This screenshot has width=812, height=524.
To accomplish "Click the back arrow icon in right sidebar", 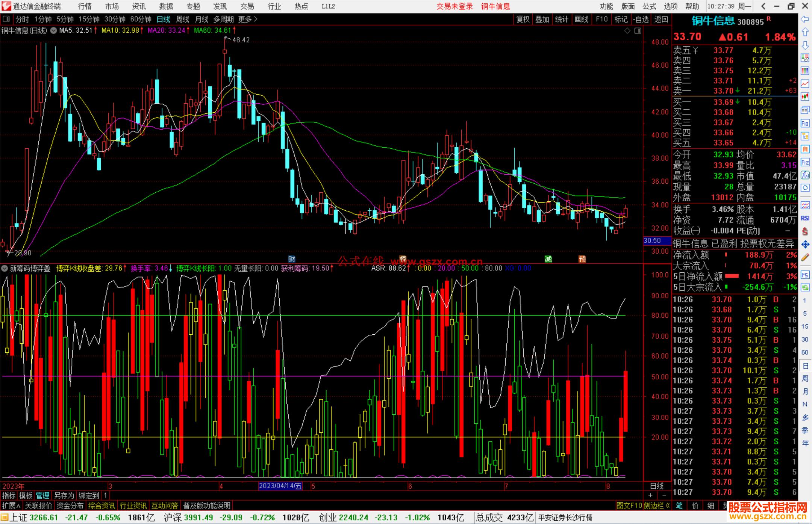I will point(805,19).
